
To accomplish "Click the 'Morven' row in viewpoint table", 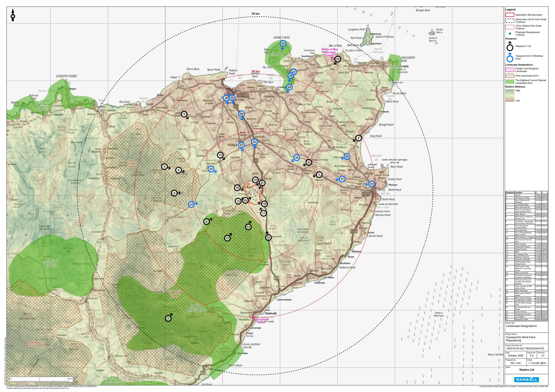I will tap(526, 195).
